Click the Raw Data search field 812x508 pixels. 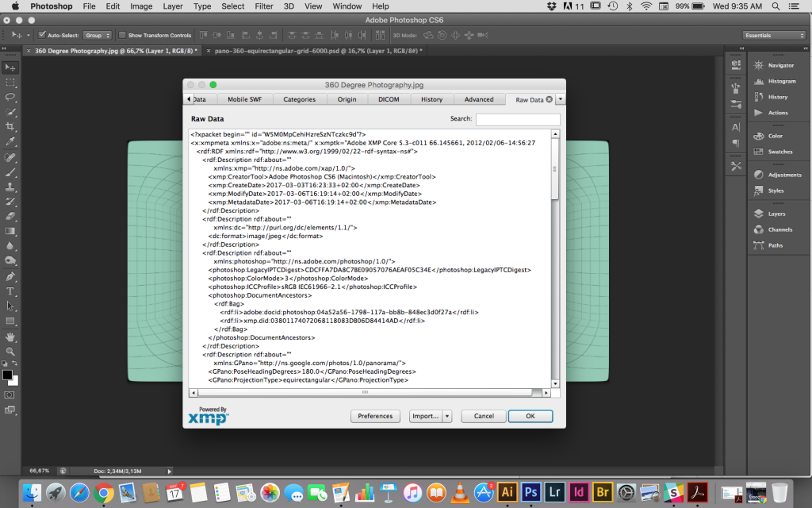(517, 119)
